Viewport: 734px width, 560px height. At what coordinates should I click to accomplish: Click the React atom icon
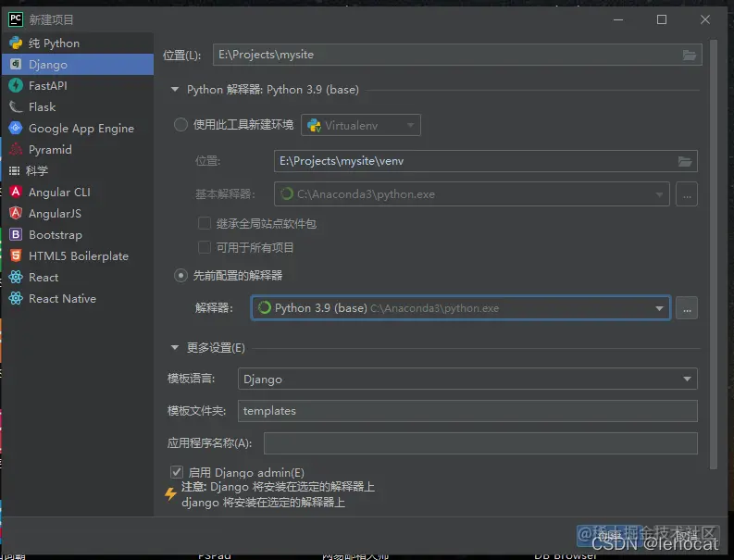[16, 277]
